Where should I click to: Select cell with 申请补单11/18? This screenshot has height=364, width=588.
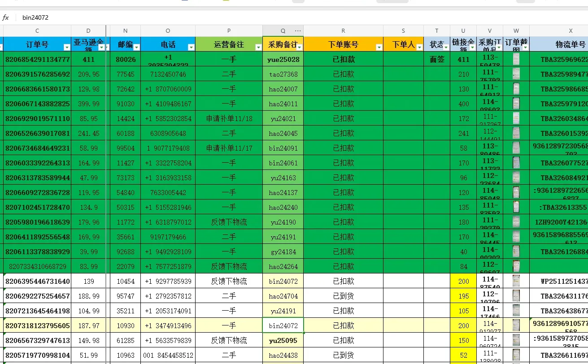click(x=229, y=118)
